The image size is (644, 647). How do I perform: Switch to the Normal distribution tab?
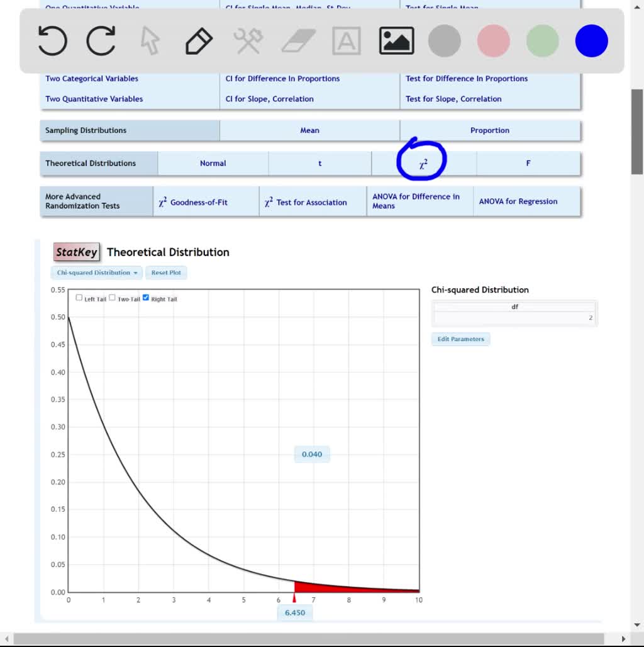[213, 162]
